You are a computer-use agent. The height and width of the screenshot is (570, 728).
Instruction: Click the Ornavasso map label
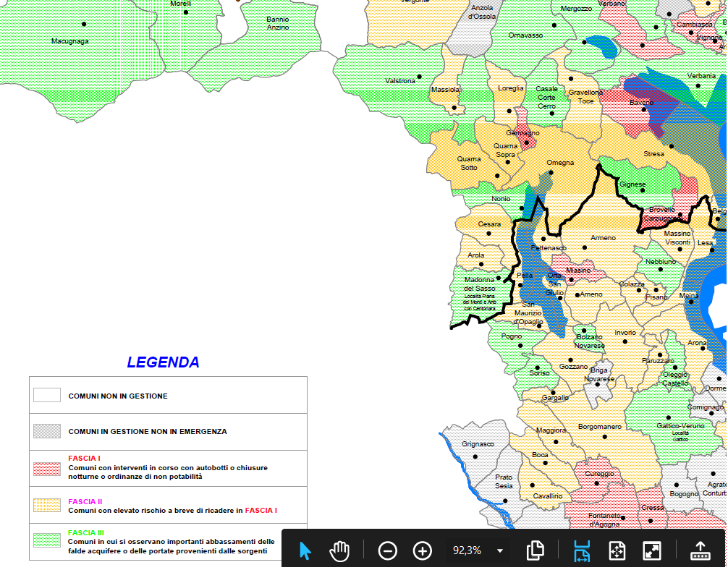[x=525, y=35]
